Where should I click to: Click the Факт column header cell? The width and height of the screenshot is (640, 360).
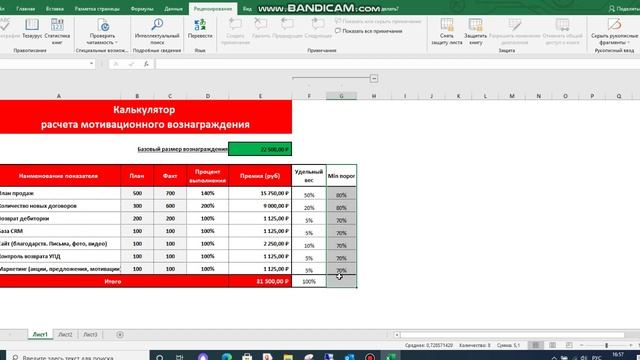(x=170, y=176)
